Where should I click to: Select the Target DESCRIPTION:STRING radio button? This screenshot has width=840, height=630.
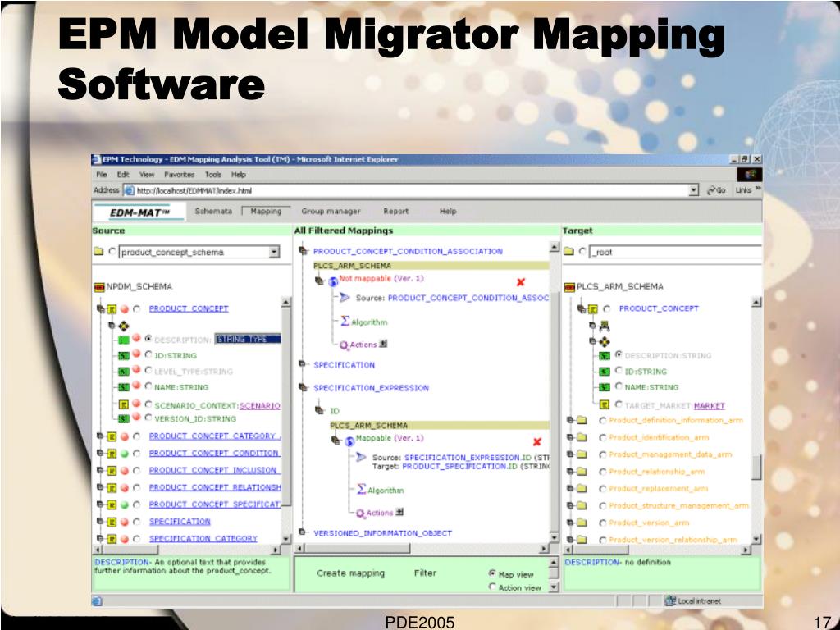click(619, 354)
